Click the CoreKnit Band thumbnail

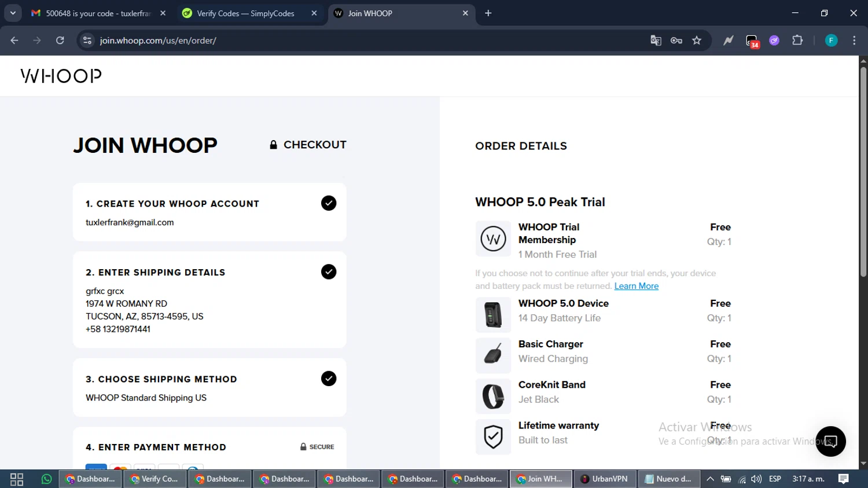coord(493,396)
